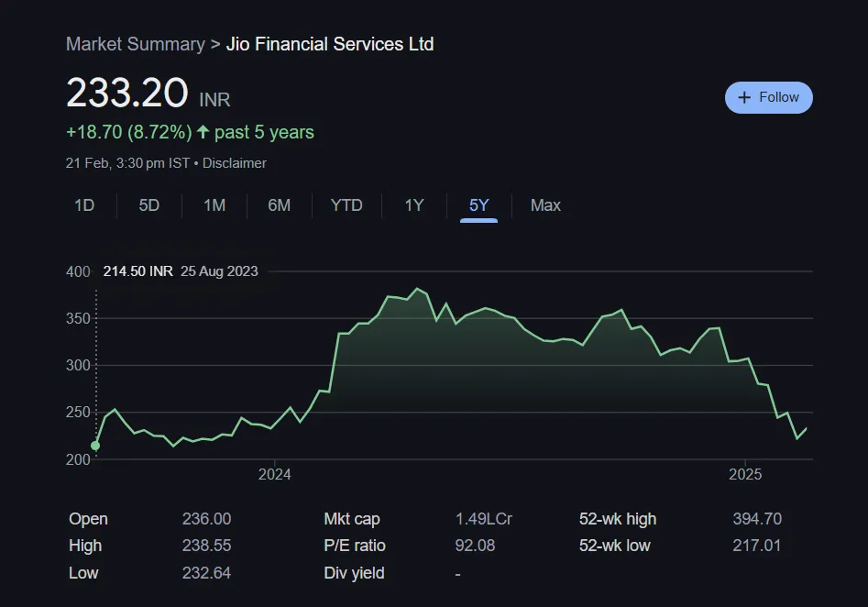This screenshot has height=607, width=868.
Task: Click the 350 y-axis label
Action: [x=78, y=318]
